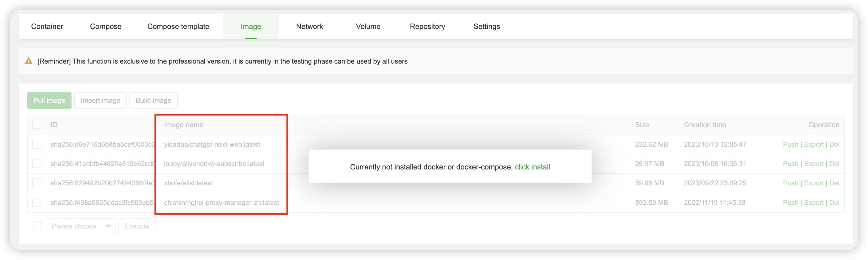Check the xhofe/alist row checkbox
The width and height of the screenshot is (868, 260).
[37, 183]
